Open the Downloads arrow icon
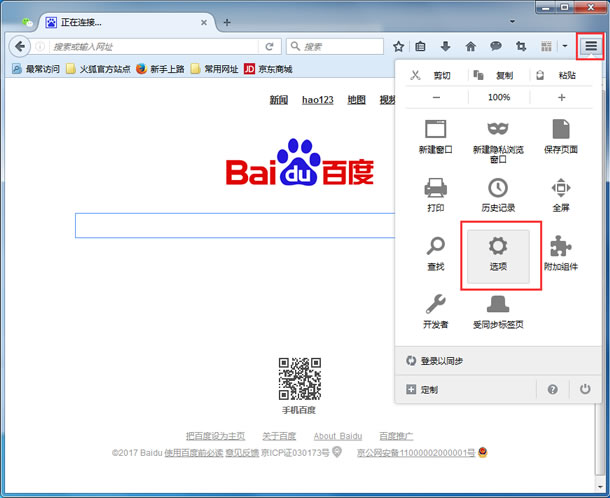Screen dimensions: 610x498 coord(445,47)
